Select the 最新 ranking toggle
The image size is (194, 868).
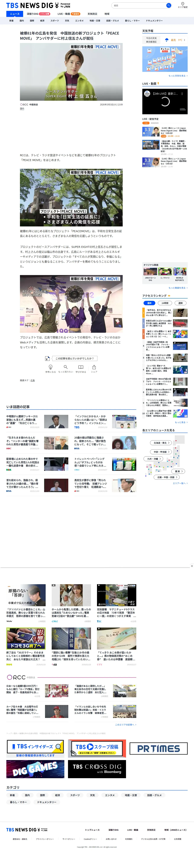[x=149, y=303]
